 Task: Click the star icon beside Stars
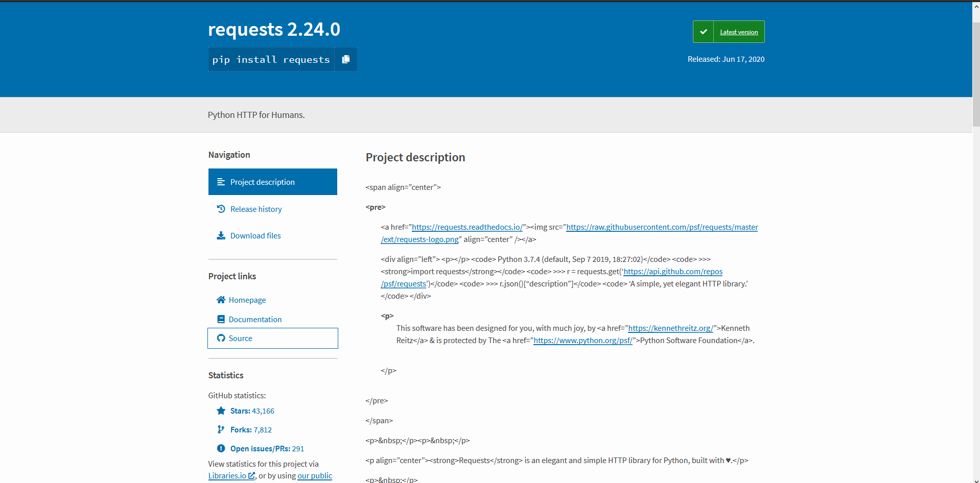(x=221, y=410)
